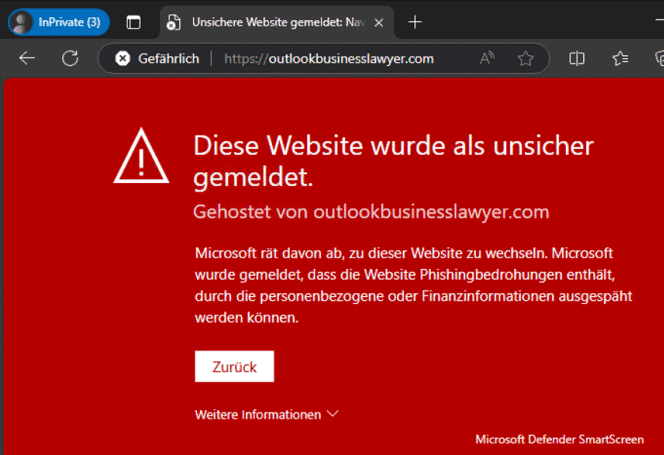Activate the Read aloud icon
Screen dimensions: 664x455
pyautogui.click(x=487, y=58)
